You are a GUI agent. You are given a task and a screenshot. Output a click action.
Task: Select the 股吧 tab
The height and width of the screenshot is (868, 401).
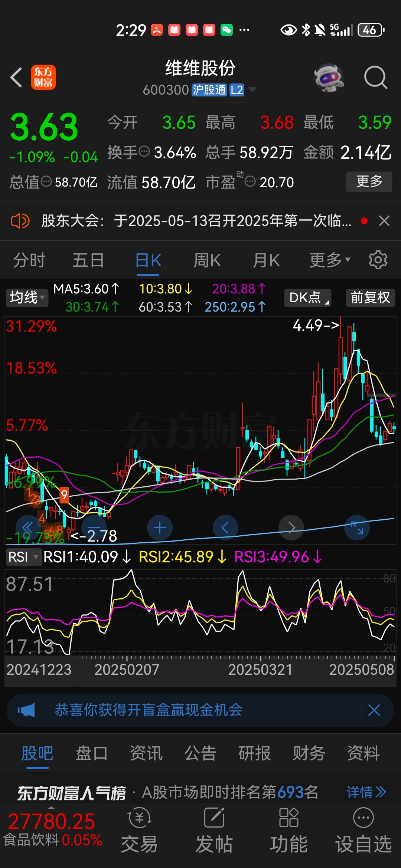click(38, 754)
